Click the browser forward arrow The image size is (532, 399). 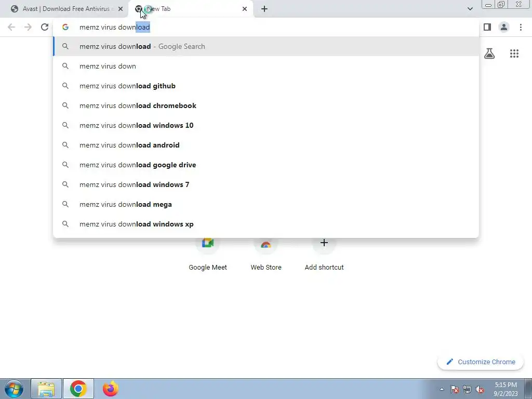[28, 27]
